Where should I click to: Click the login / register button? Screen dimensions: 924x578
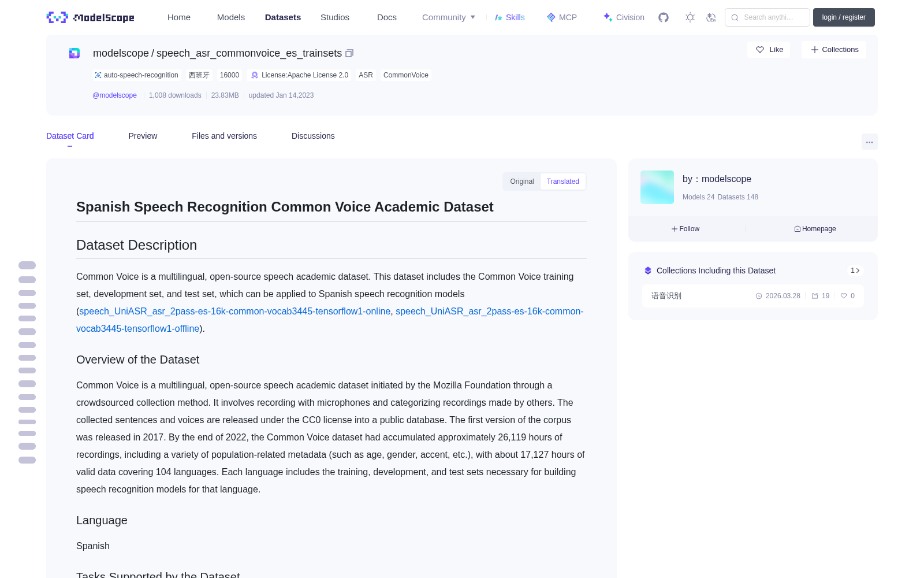pos(844,17)
